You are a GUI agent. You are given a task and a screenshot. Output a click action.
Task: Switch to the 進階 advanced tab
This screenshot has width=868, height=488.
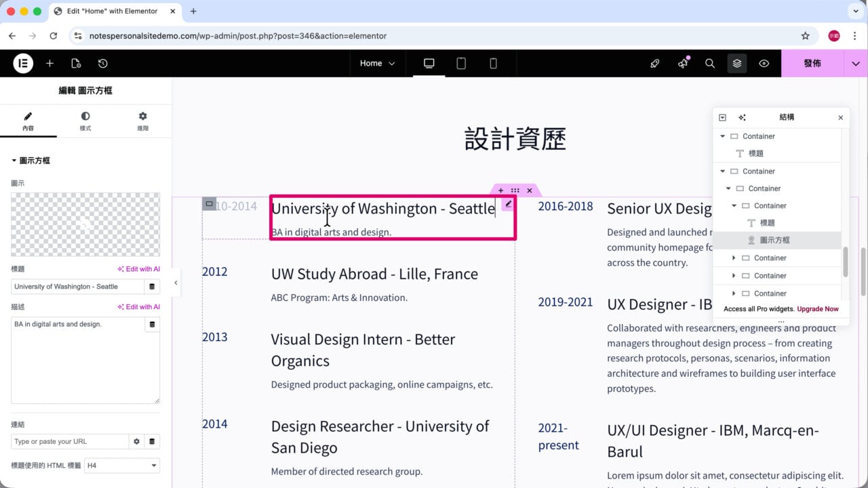click(x=142, y=121)
